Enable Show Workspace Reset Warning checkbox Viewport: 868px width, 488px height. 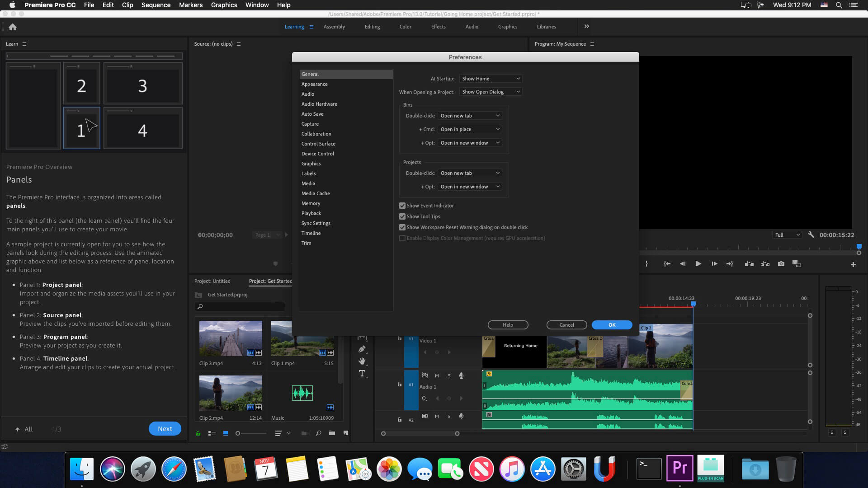point(402,227)
